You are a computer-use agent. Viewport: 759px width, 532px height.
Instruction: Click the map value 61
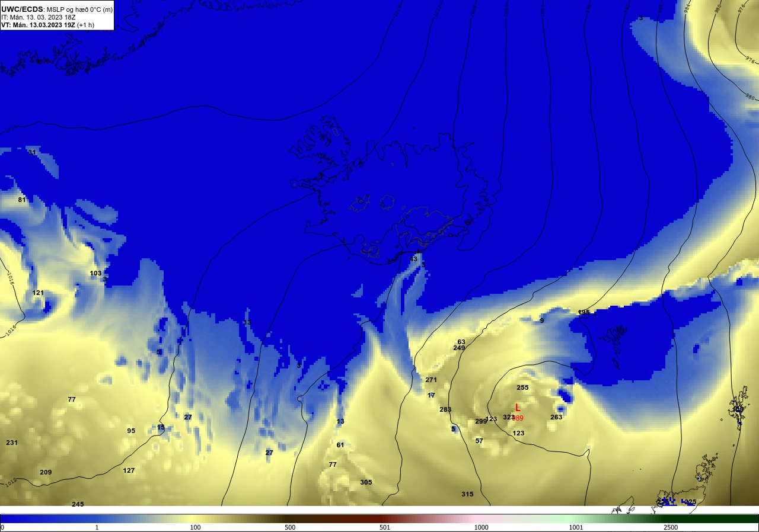tap(340, 445)
